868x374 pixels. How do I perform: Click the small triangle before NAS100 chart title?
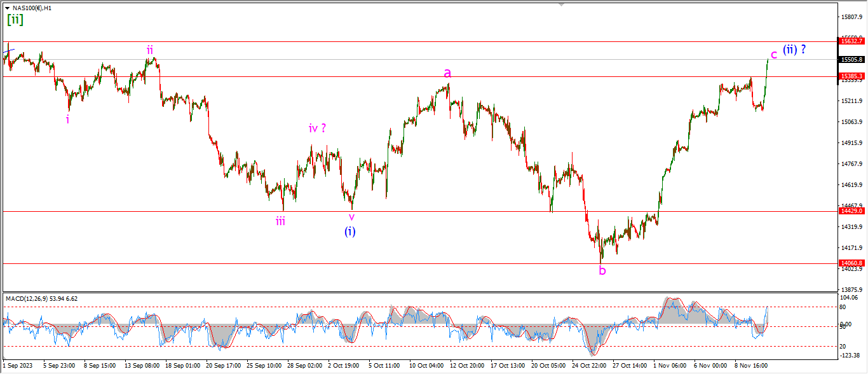[x=7, y=8]
